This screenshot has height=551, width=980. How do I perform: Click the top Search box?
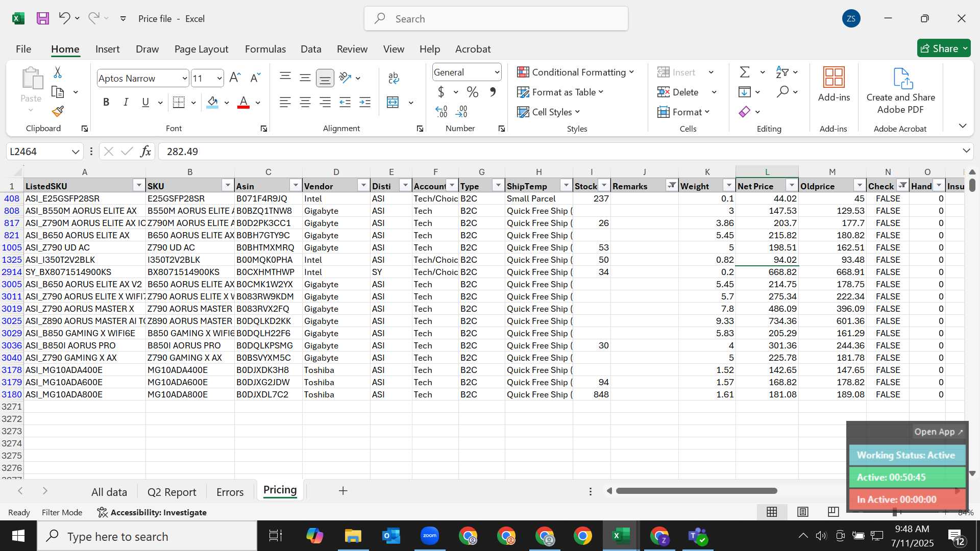496,19
